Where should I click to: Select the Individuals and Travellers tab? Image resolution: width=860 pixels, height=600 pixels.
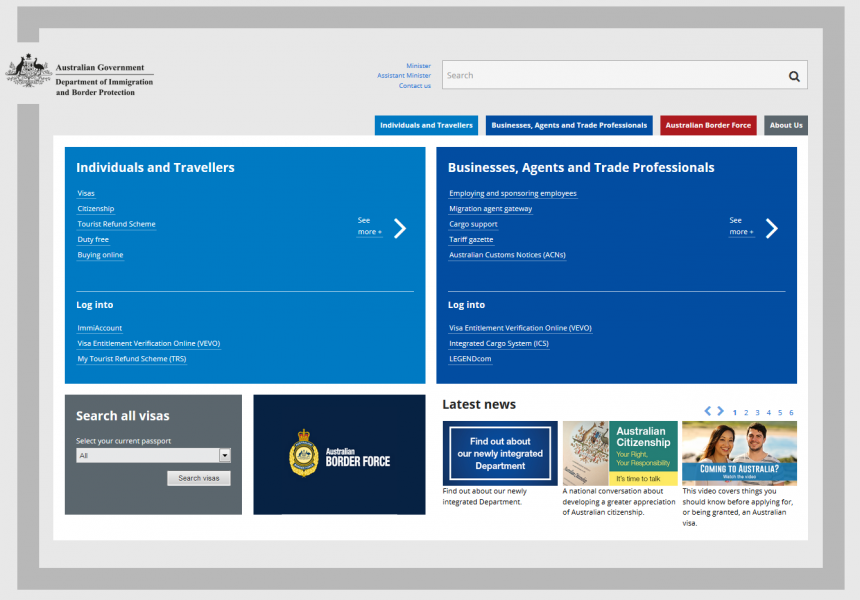[426, 125]
